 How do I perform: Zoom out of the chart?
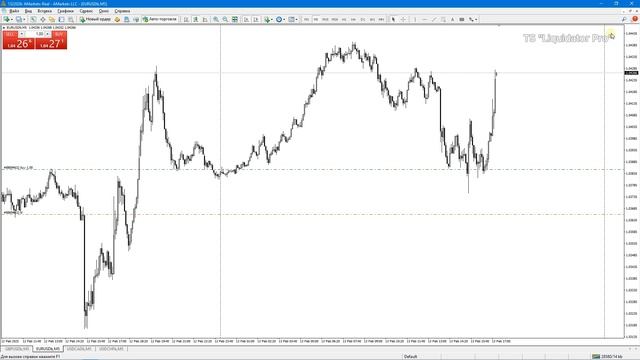[x=225, y=19]
